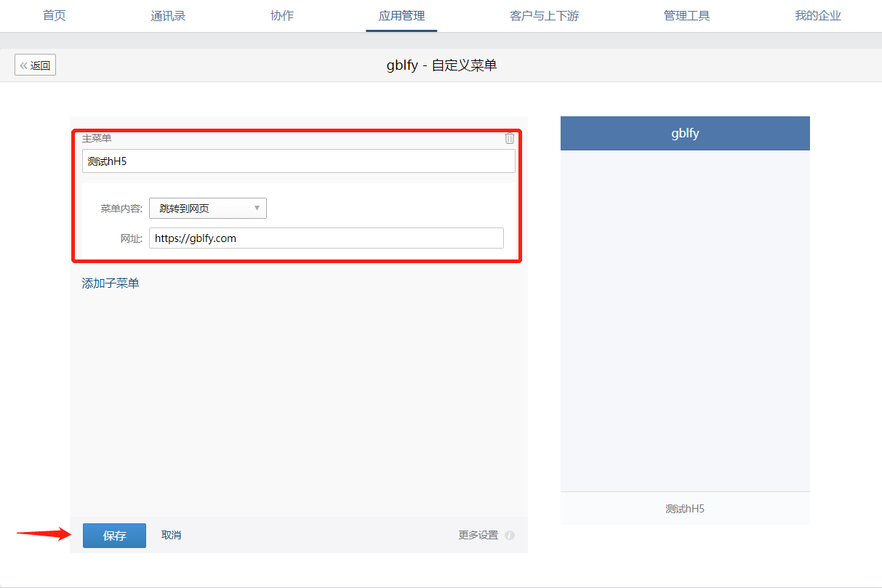The height and width of the screenshot is (588, 882).
Task: Delete the main menu using the trash icon
Action: pos(510,138)
